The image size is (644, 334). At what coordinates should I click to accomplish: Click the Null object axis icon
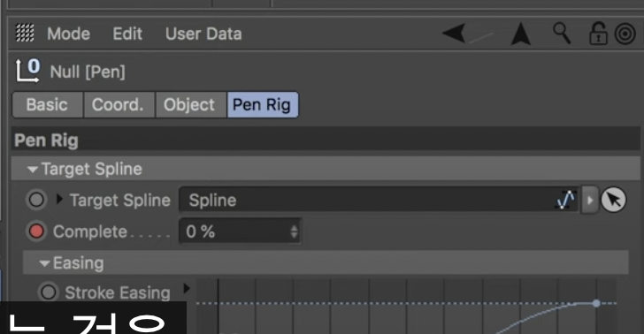[28, 71]
